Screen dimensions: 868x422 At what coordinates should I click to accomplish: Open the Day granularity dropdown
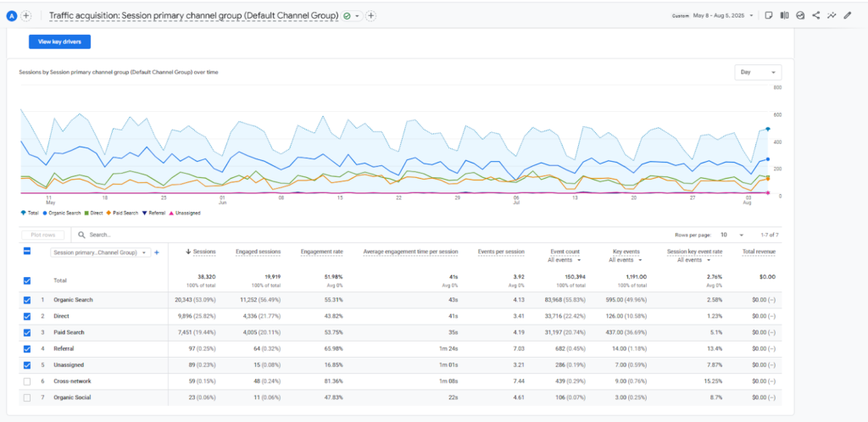pos(757,72)
